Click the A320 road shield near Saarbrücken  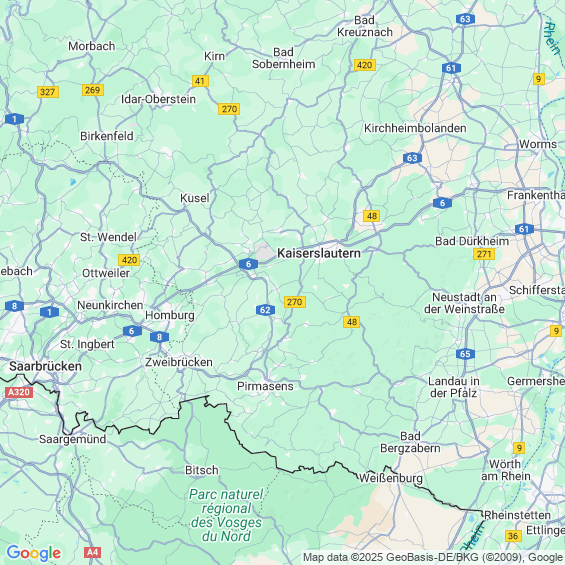[19, 392]
